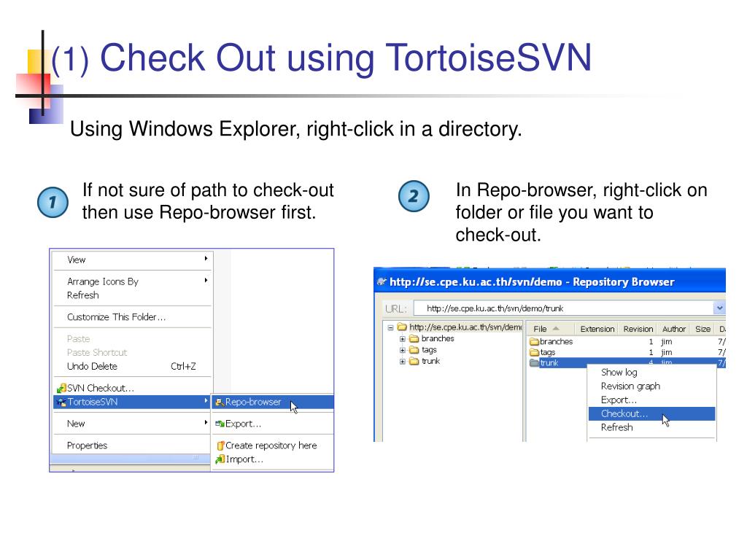Image resolution: width=747 pixels, height=560 pixels.
Task: Select Create repository here
Action: pyautogui.click(x=273, y=446)
